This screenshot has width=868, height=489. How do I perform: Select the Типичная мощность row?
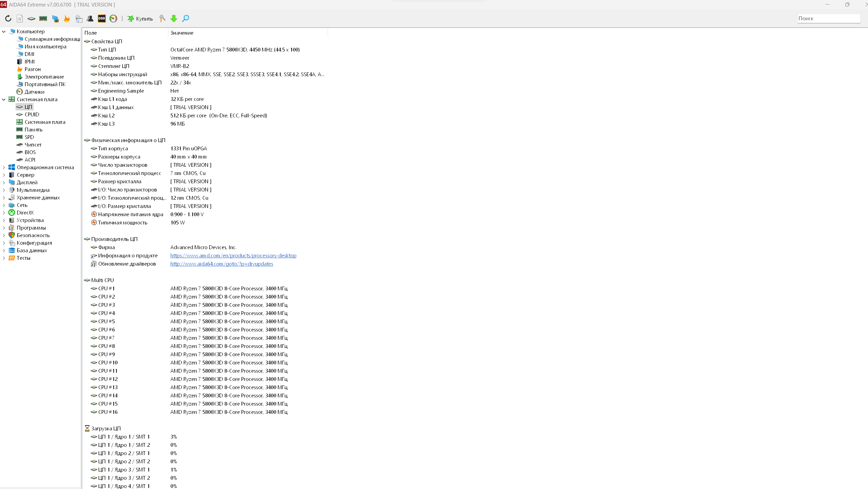(x=205, y=222)
